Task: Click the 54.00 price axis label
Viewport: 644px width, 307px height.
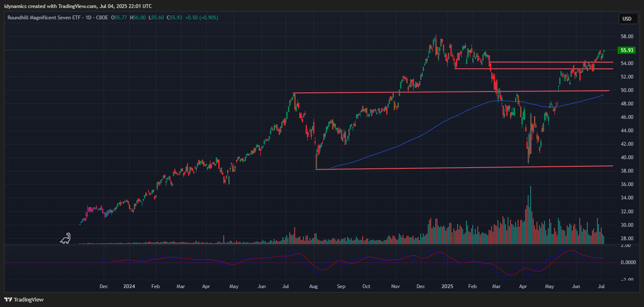Action: coord(627,63)
